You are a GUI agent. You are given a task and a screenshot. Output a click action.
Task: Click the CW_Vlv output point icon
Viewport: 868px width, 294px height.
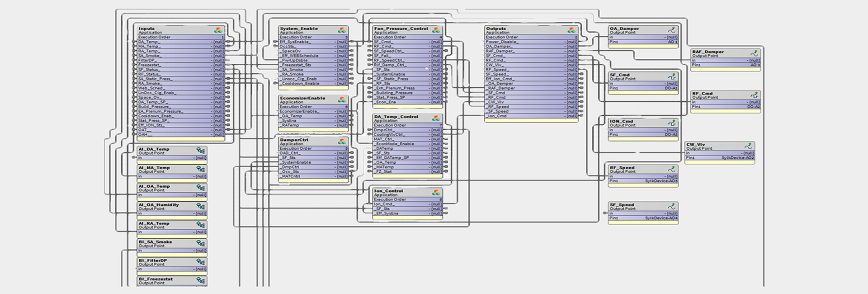[748, 146]
